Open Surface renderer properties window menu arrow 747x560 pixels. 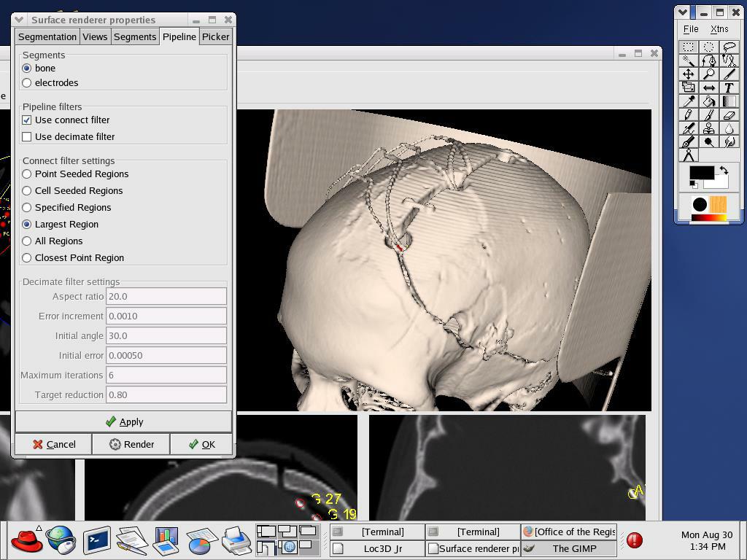(x=19, y=20)
